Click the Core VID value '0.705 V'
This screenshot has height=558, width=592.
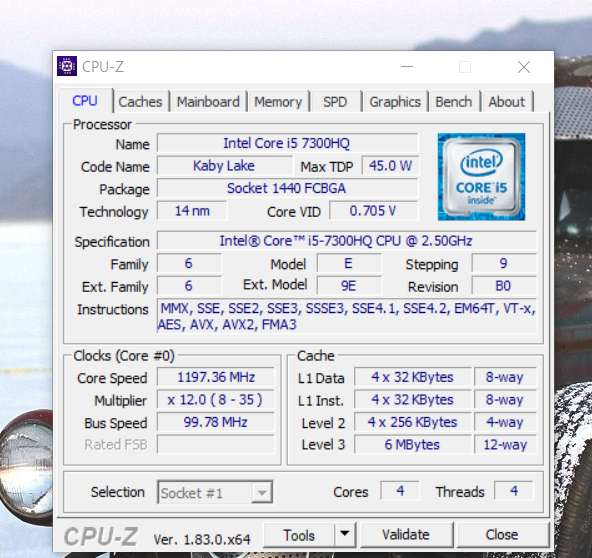pyautogui.click(x=374, y=211)
